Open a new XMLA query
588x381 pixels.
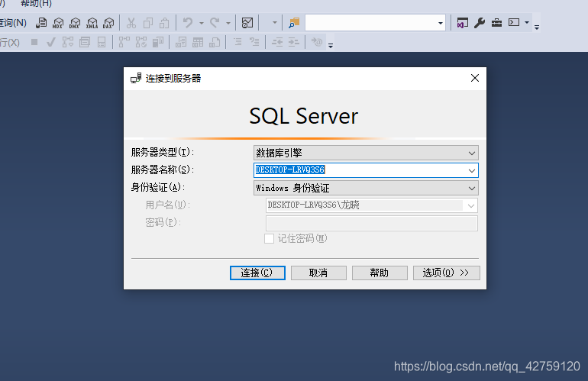92,23
